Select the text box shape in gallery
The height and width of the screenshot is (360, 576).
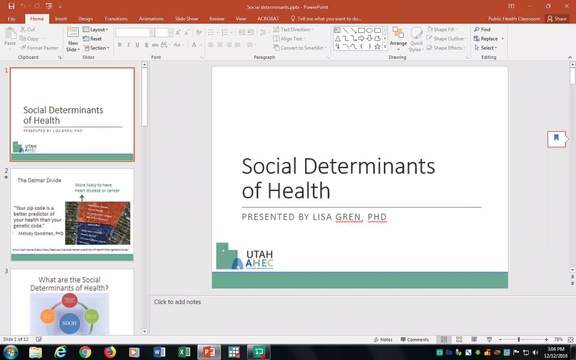(337, 30)
